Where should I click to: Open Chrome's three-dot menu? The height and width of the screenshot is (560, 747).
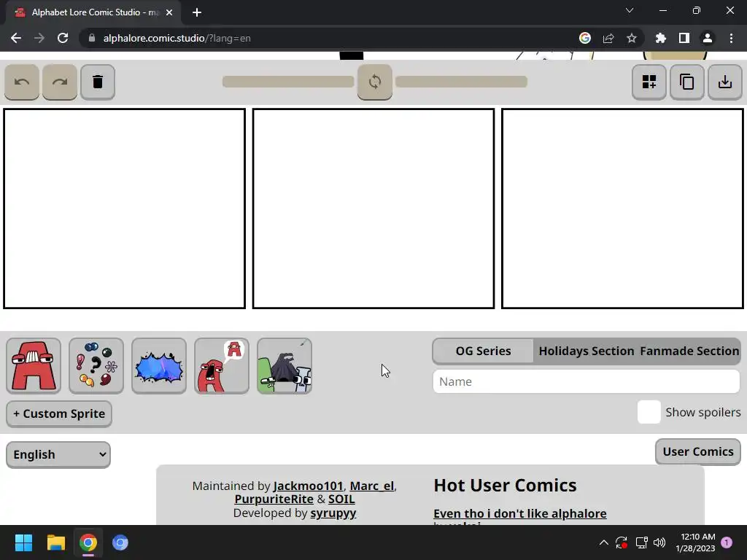[731, 38]
